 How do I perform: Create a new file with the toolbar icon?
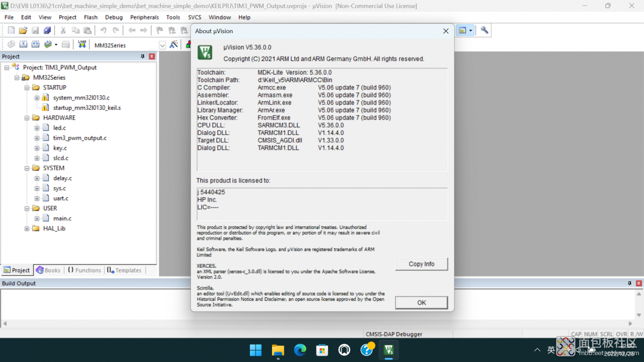pos(11,31)
